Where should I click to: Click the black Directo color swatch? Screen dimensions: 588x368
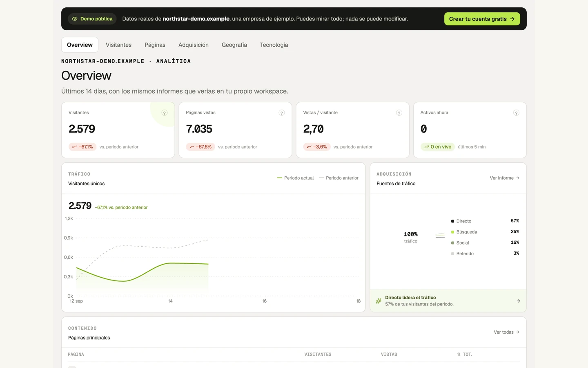[x=452, y=221]
